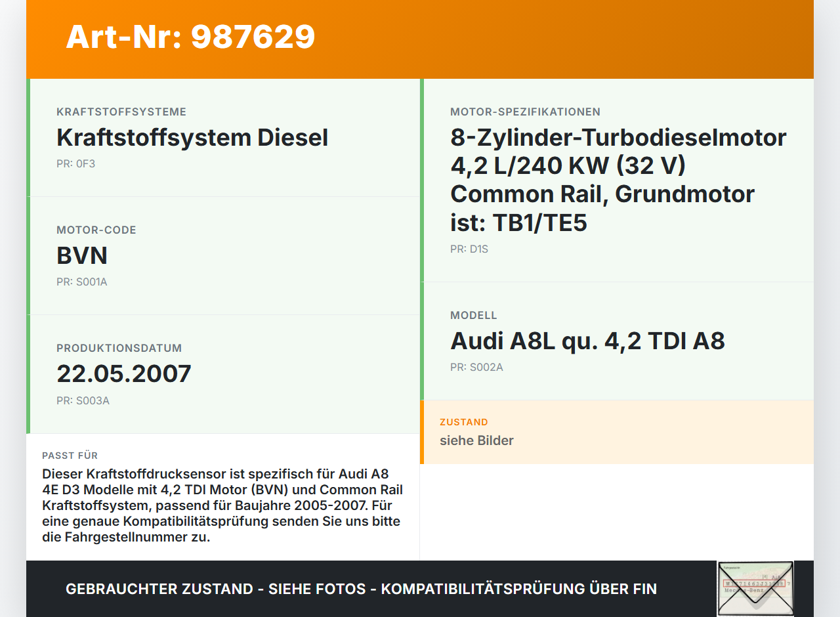The width and height of the screenshot is (840, 617).
Task: Click the PR: S002A code label
Action: click(476, 367)
